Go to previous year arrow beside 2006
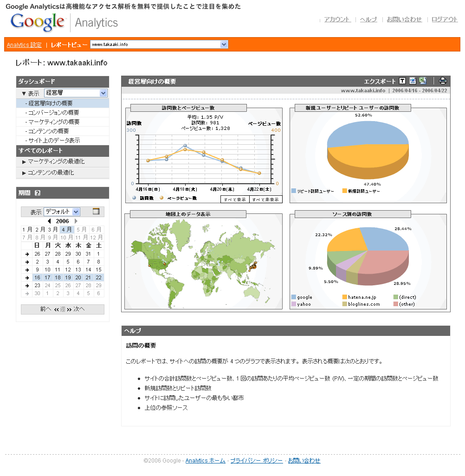Viewport: 465px width, 476px height. [x=49, y=221]
